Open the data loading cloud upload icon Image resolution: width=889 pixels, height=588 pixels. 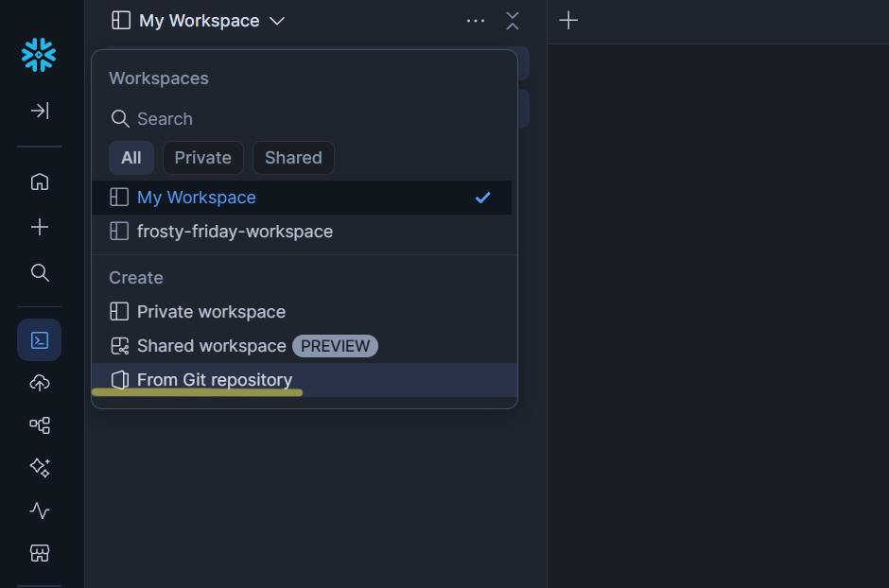coord(39,383)
